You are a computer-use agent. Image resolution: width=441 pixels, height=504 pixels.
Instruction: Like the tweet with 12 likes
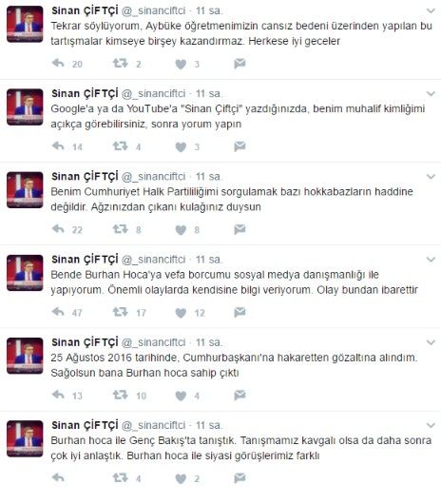pyautogui.click(x=181, y=313)
